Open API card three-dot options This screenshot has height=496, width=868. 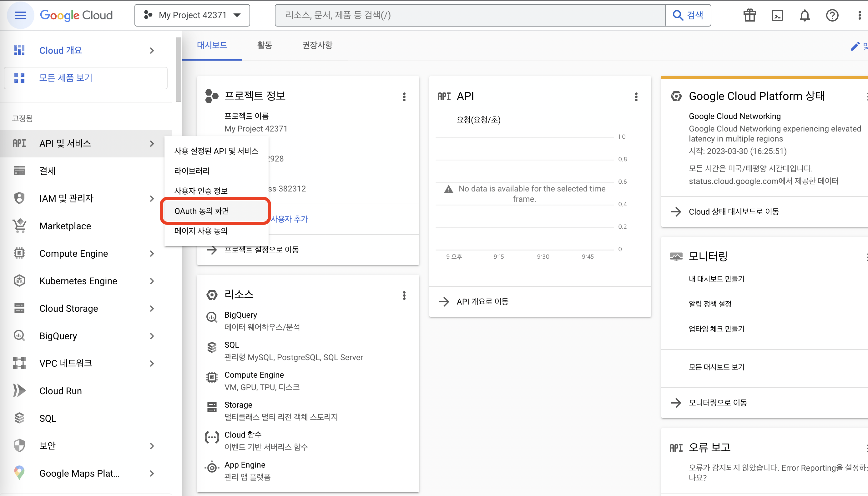tap(636, 97)
